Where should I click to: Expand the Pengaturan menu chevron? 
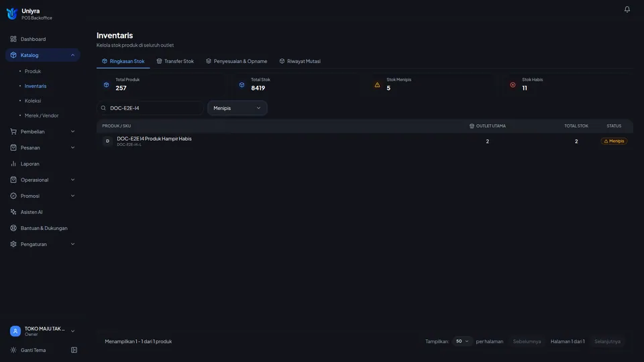tap(72, 244)
